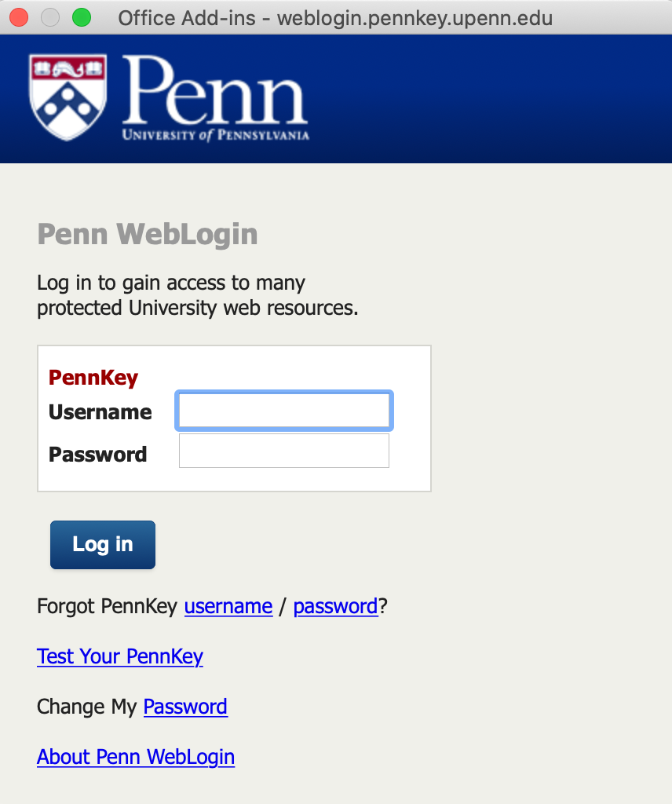Click the Log in button

[x=102, y=544]
